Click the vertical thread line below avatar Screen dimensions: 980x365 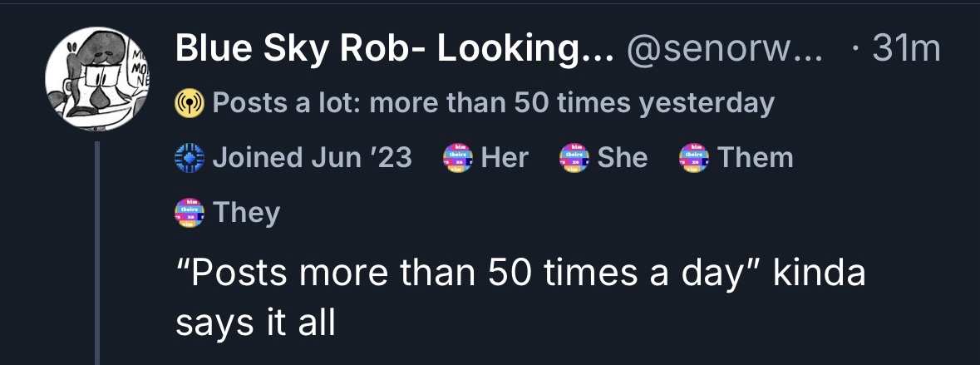pos(99,249)
